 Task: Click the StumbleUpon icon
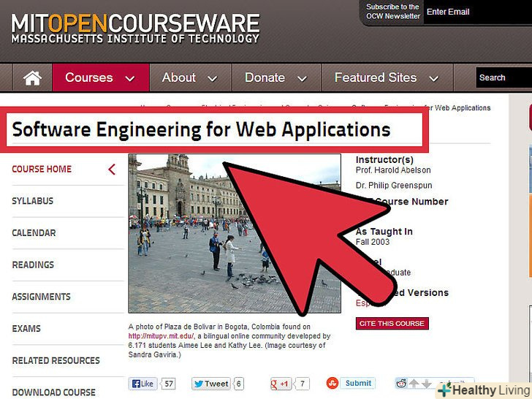click(332, 383)
